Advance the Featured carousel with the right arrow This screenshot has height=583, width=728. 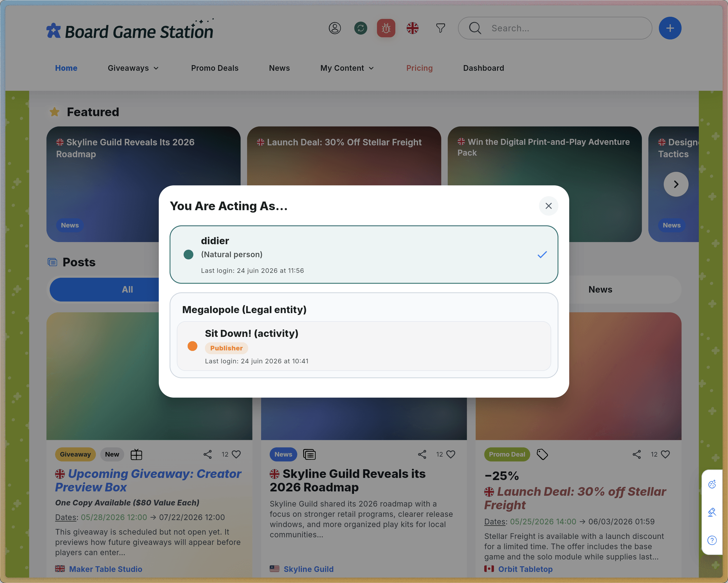point(676,184)
